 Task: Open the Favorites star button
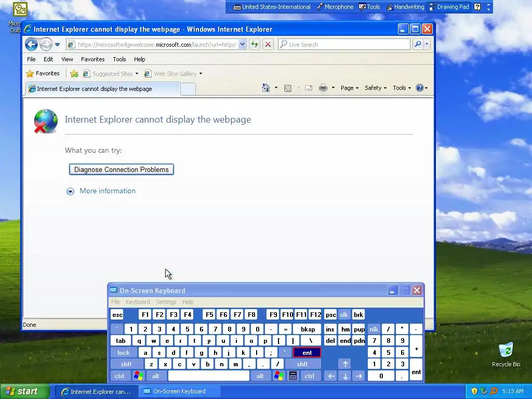43,73
